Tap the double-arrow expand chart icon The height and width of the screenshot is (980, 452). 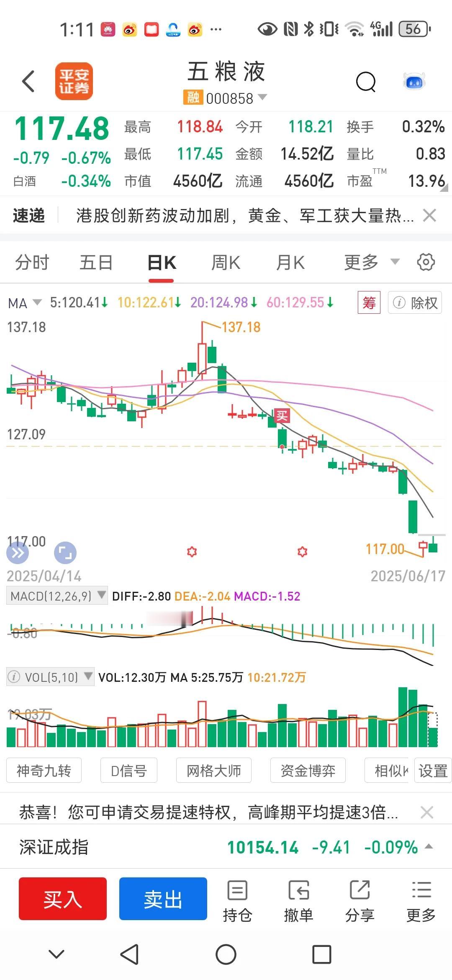point(18,553)
